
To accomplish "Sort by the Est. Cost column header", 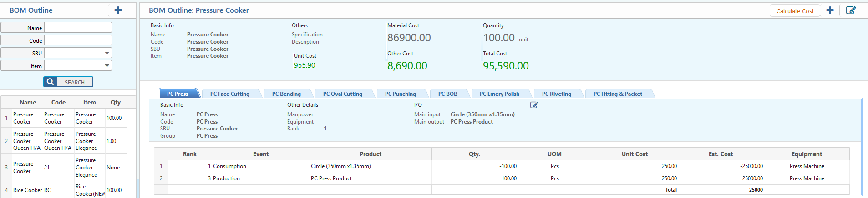I will pos(720,154).
